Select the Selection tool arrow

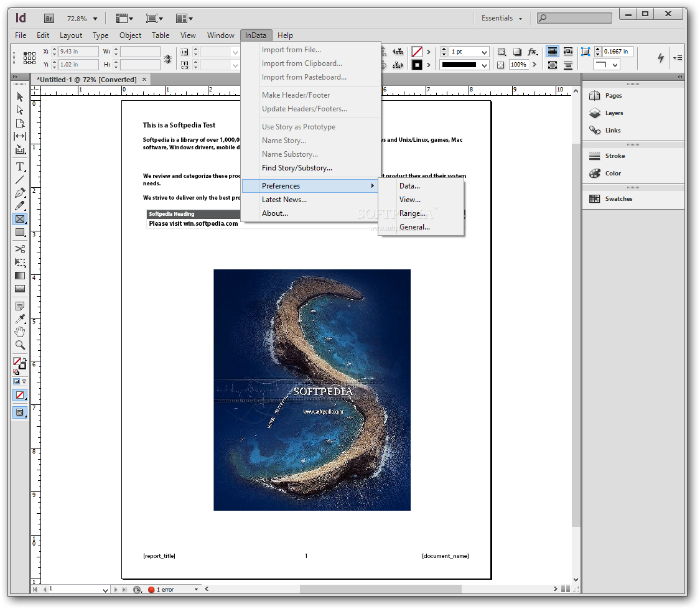(20, 97)
